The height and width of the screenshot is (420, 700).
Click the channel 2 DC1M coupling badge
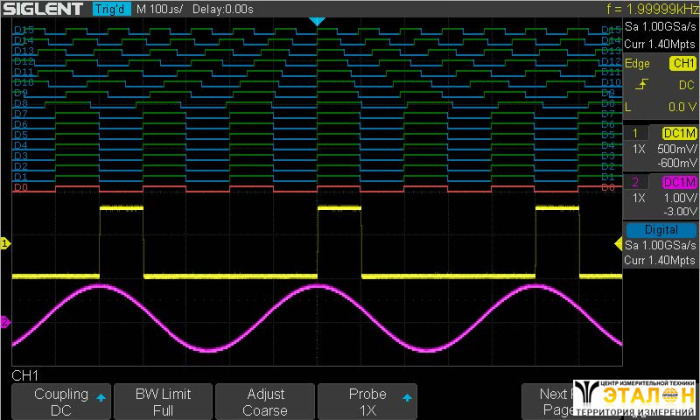point(677,181)
